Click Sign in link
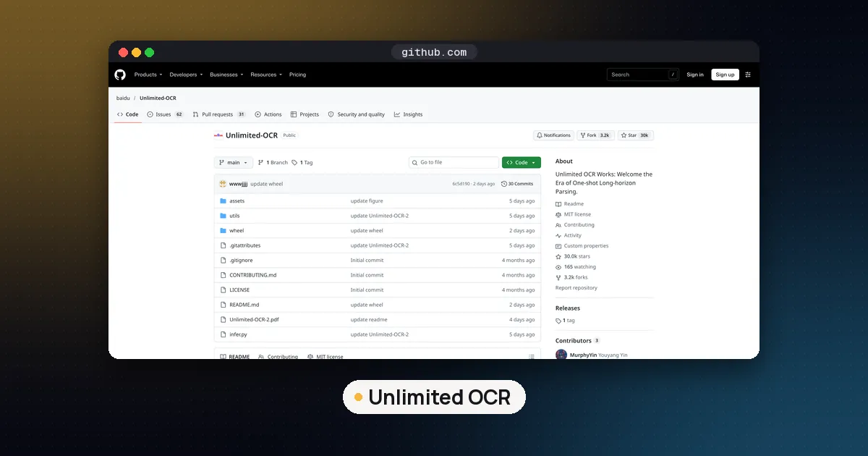The height and width of the screenshot is (456, 868). pos(695,75)
